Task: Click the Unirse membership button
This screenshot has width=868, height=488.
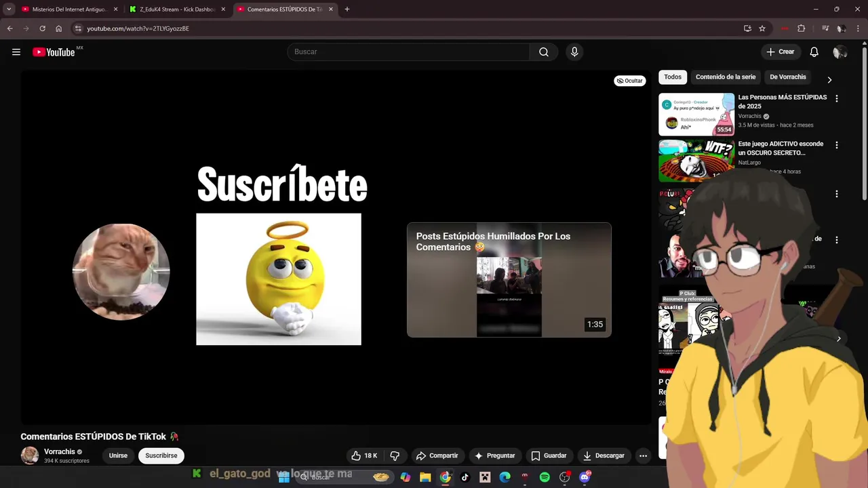Action: point(118,455)
